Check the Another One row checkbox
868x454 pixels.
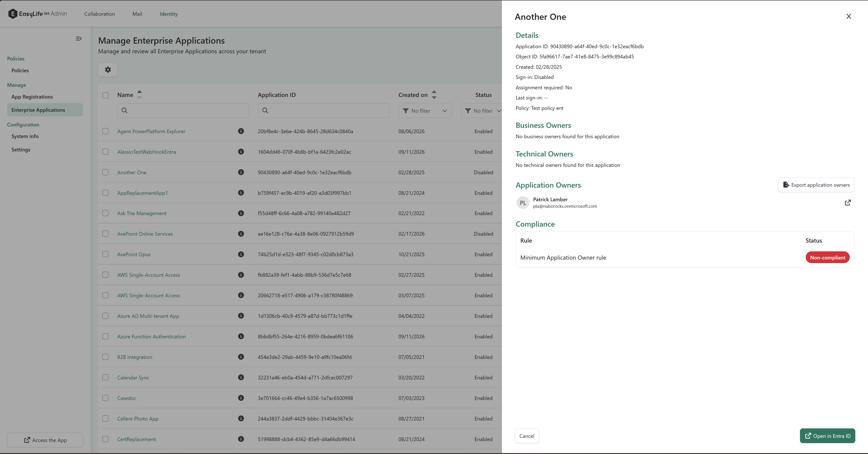point(105,172)
